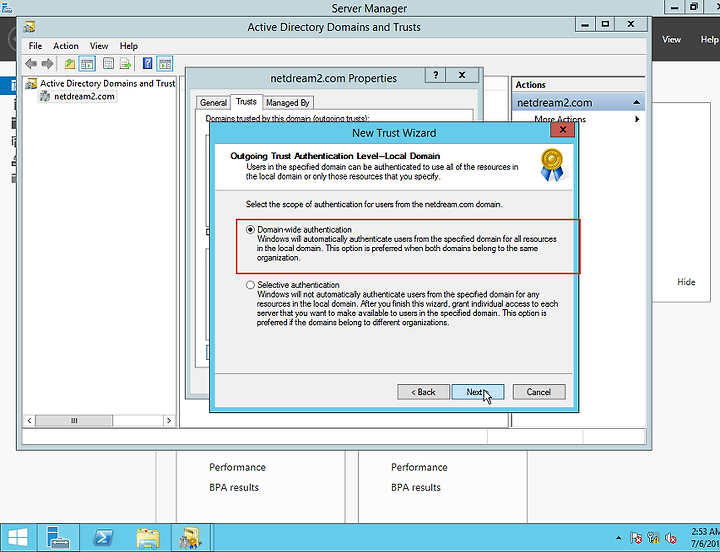Click the tree pane scroll left arrow
The height and width of the screenshot is (552, 720).
click(x=29, y=421)
